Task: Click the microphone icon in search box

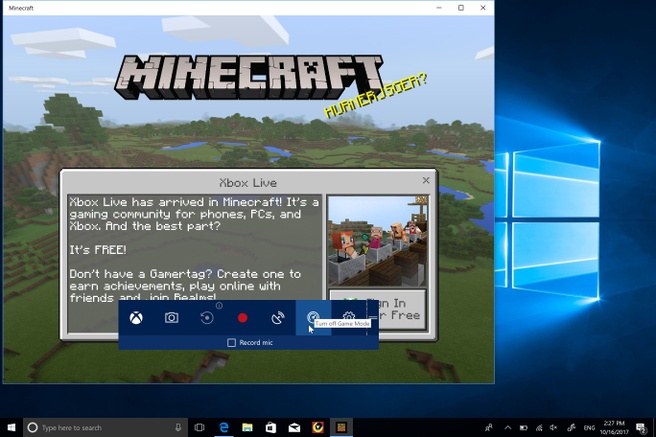Action: pos(178,427)
